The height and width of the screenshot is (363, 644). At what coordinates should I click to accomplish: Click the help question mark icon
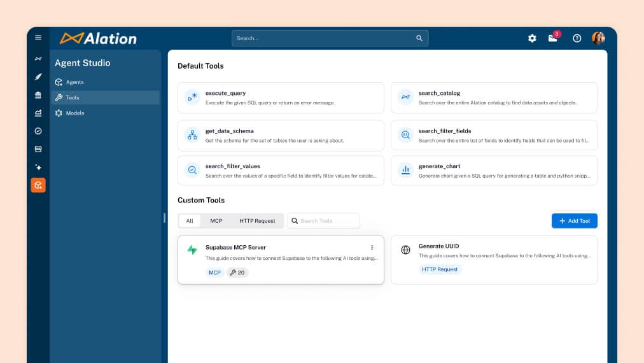coord(577,38)
